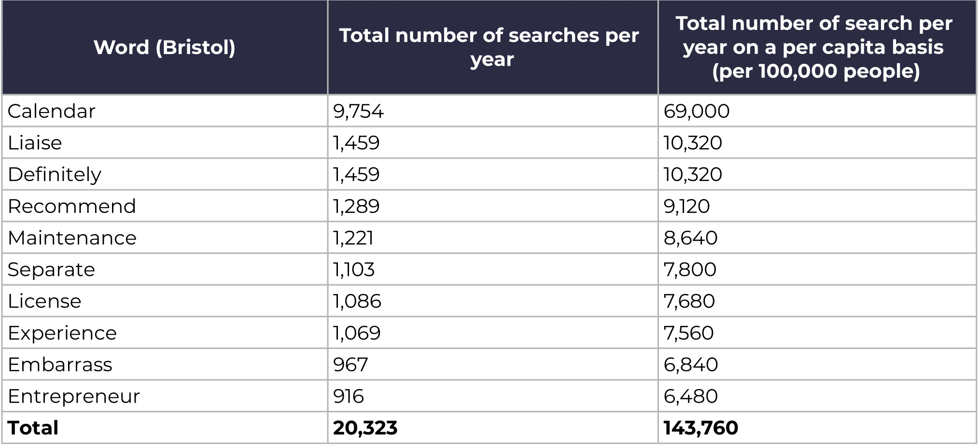This screenshot has height=448, width=980.
Task: Select the "Definitely" word cell
Action: 55,174
